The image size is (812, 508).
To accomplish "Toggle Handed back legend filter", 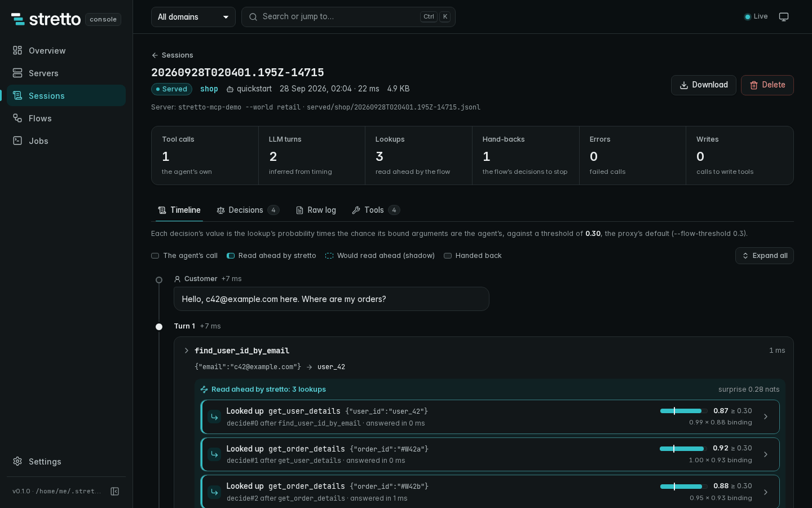I will pos(473,256).
